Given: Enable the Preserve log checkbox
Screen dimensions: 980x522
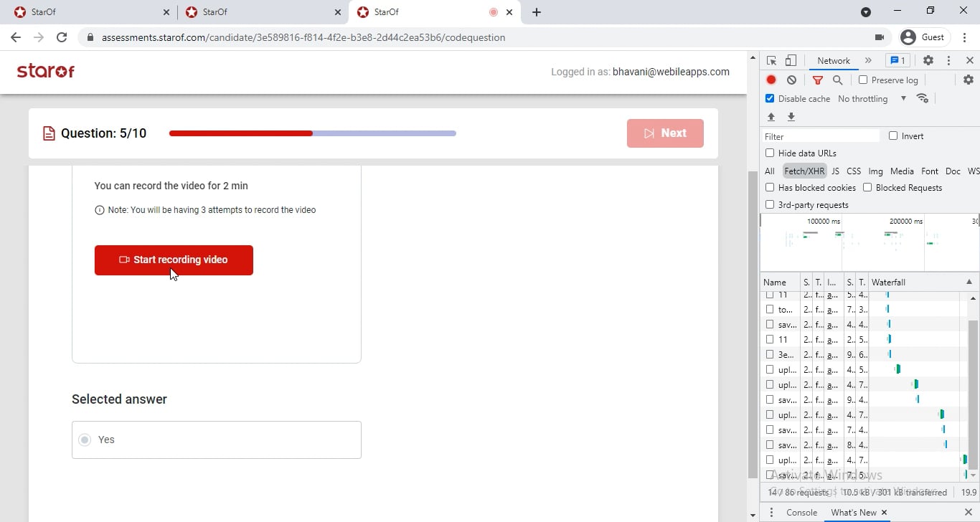Looking at the screenshot, I should [863, 80].
